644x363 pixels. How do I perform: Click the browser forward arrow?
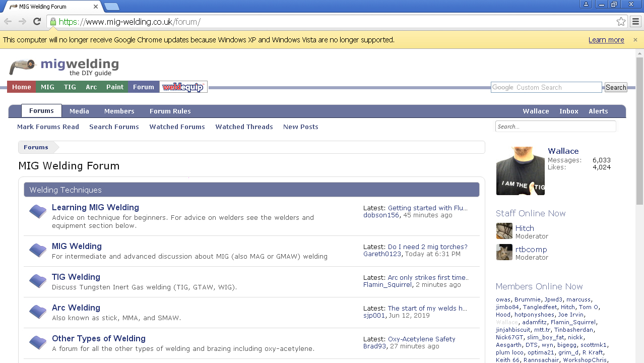pyautogui.click(x=22, y=21)
